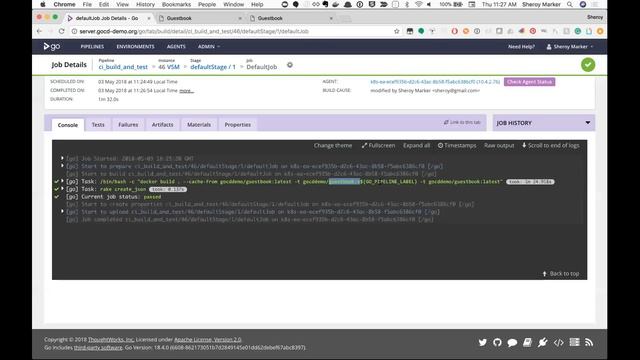
Task: Expand the Start to prepare log line
Action: pyautogui.click(x=62, y=166)
